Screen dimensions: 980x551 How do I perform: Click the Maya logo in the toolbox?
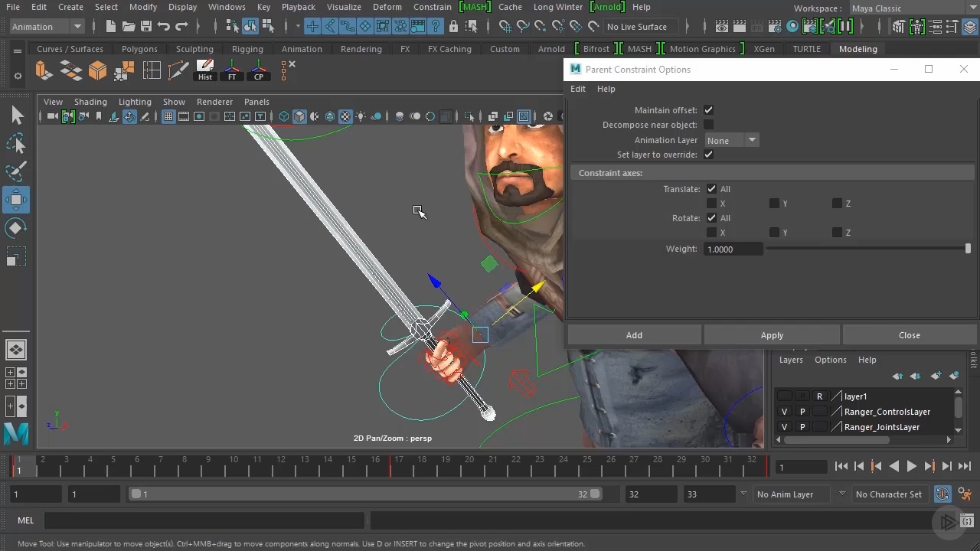click(x=16, y=434)
